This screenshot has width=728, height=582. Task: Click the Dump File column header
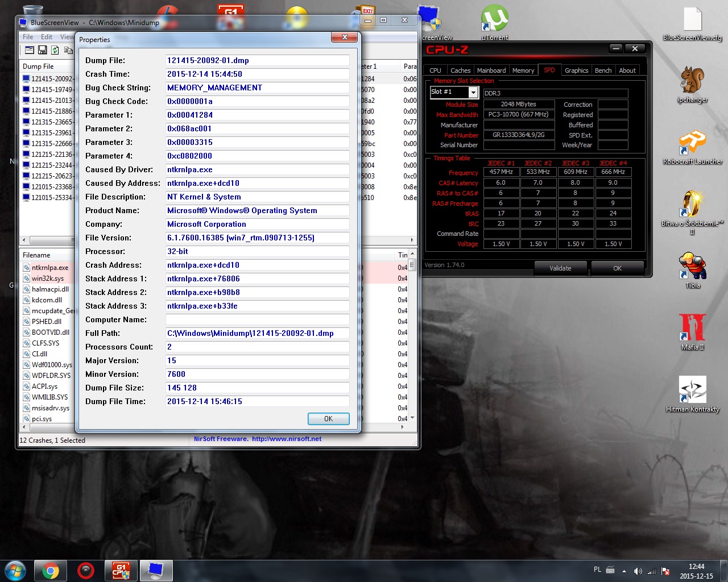[x=48, y=66]
